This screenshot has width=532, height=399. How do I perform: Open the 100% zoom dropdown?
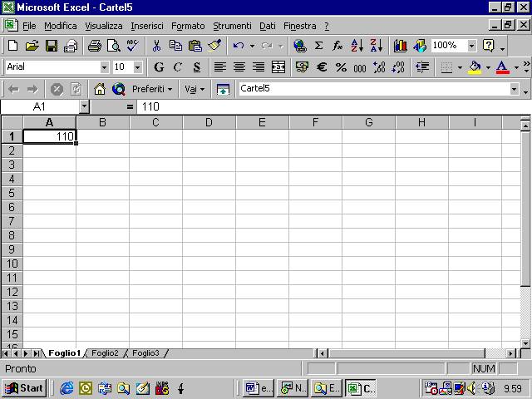(472, 46)
